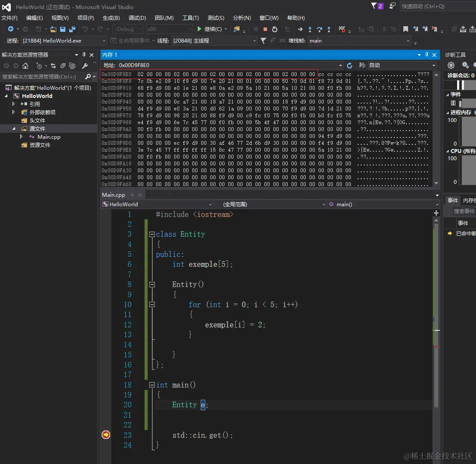The width and height of the screenshot is (476, 464).
Task: Select the 外部依赖项 tree item
Action: 42,112
